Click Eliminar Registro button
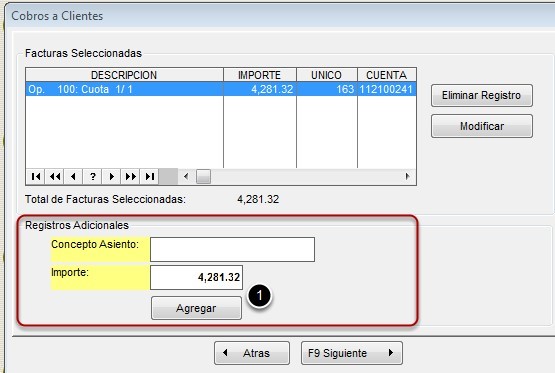Viewport: 555px width, 373px height. tap(482, 95)
